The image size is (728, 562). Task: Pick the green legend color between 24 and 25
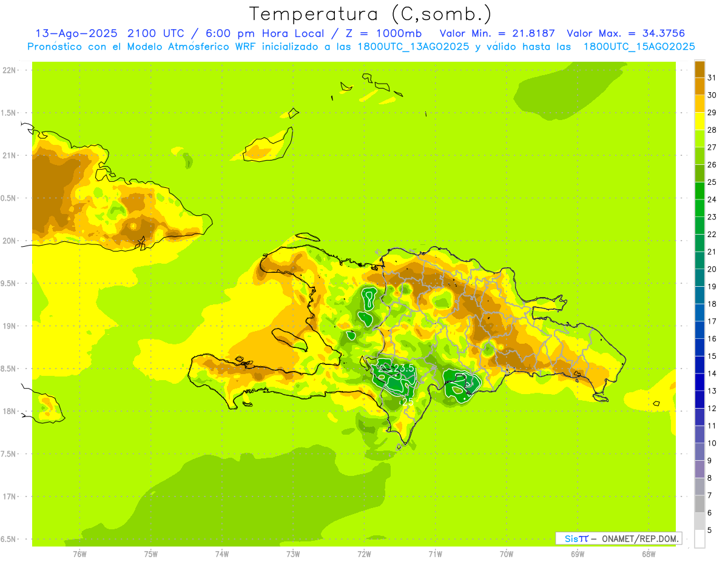[x=699, y=191]
